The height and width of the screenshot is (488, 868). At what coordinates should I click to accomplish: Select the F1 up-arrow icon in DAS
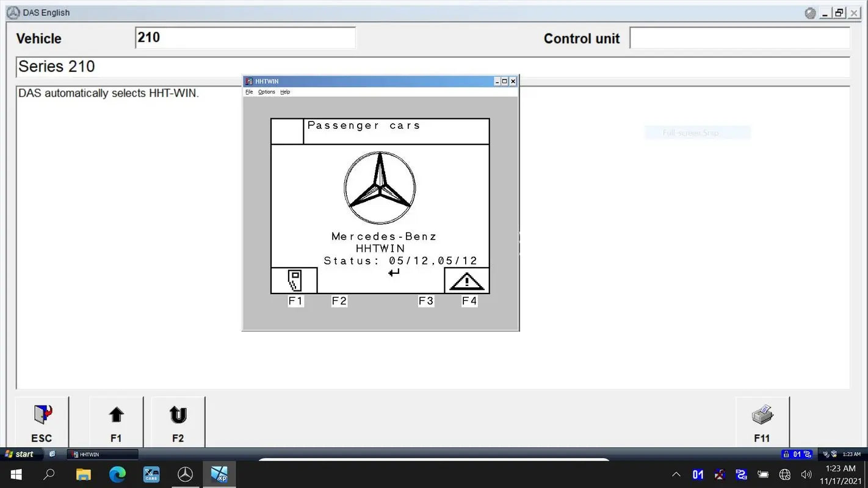(116, 415)
